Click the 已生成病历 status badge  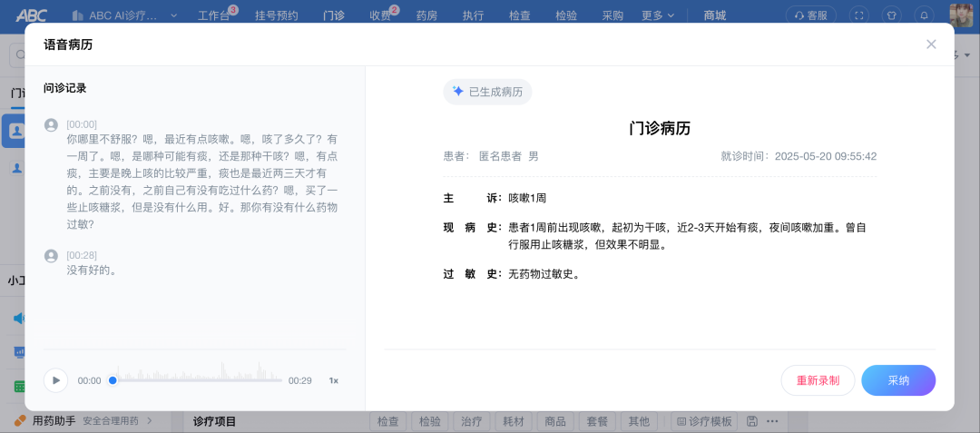[x=487, y=92]
